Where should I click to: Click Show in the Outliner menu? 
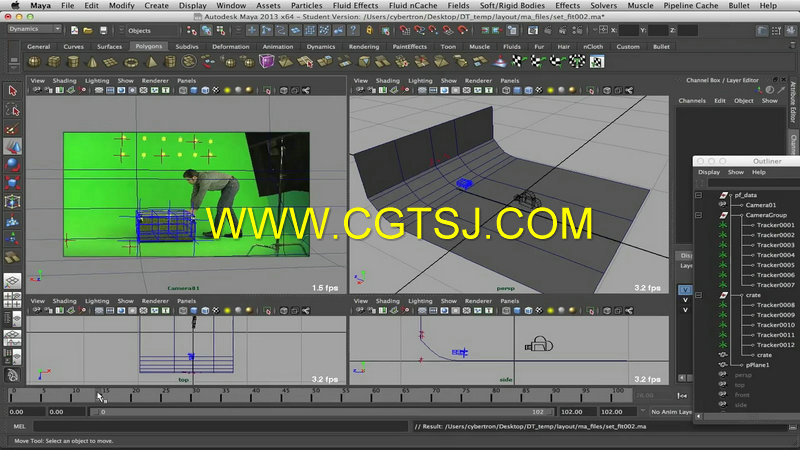[735, 172]
